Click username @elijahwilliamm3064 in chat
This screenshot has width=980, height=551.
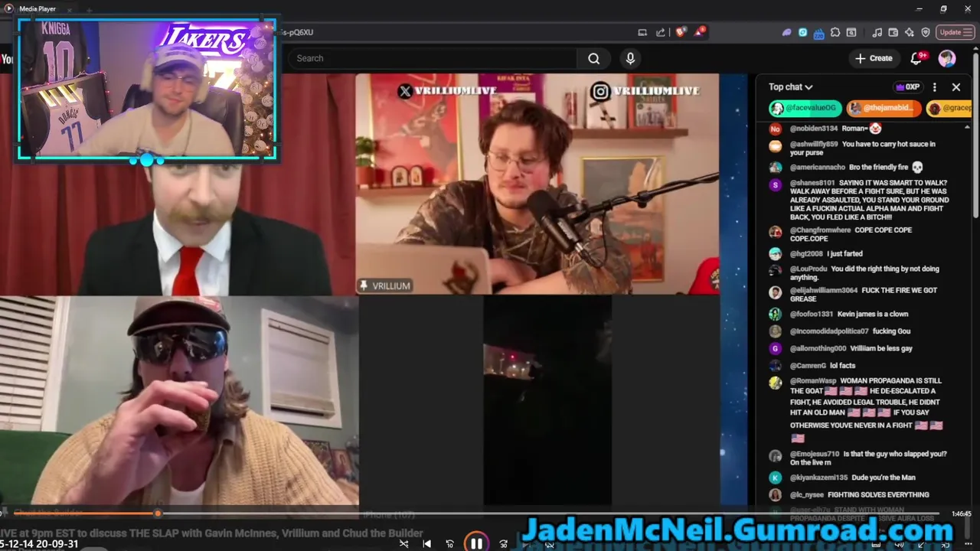pyautogui.click(x=824, y=290)
